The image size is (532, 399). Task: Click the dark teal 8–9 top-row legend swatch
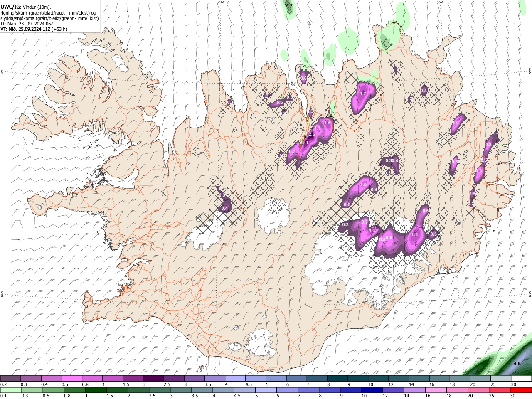tap(337, 379)
